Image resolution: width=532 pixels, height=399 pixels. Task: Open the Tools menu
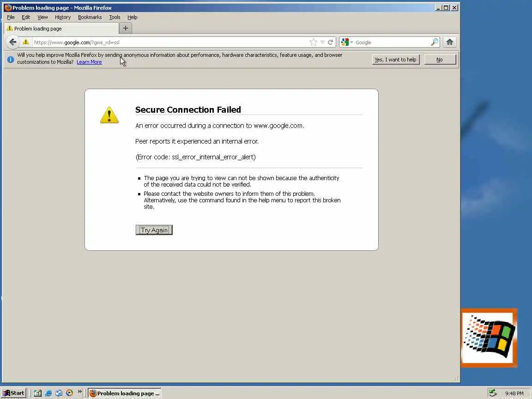click(115, 17)
